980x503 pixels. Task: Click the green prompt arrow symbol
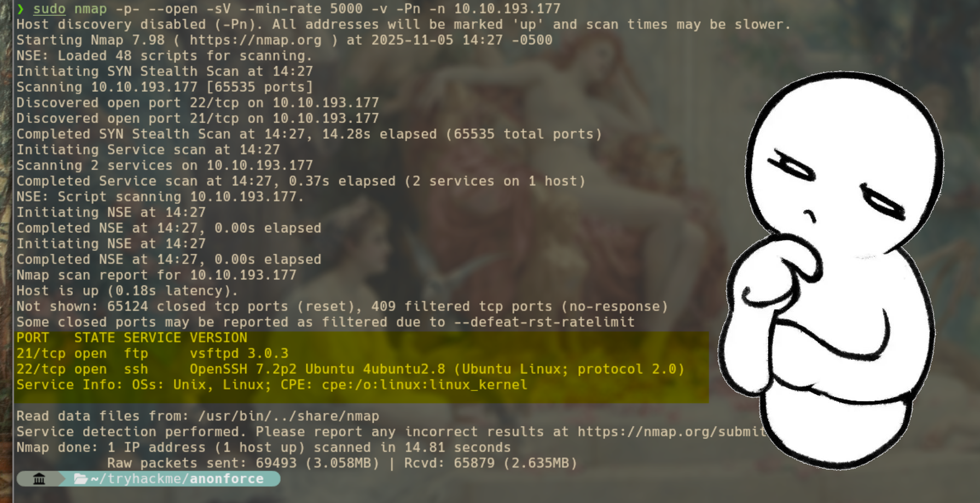pyautogui.click(x=20, y=9)
